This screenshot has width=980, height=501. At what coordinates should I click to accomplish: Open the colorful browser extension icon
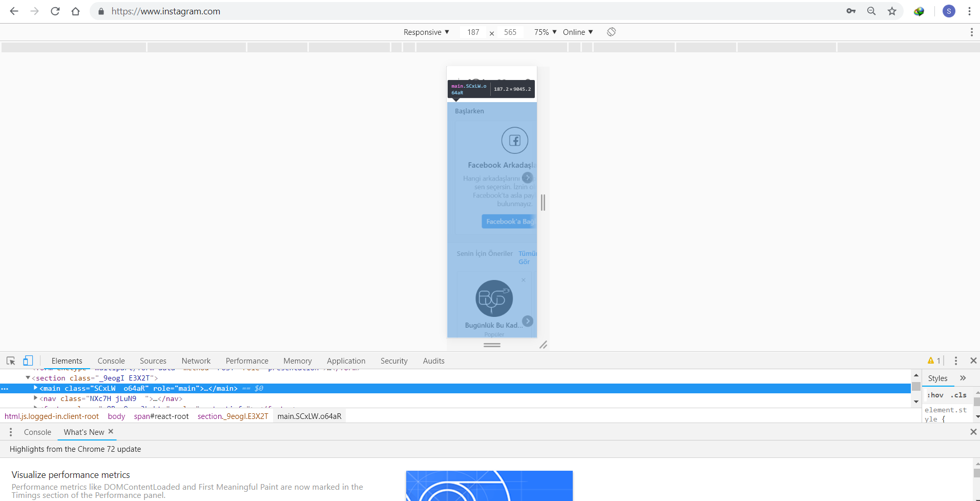tap(919, 11)
